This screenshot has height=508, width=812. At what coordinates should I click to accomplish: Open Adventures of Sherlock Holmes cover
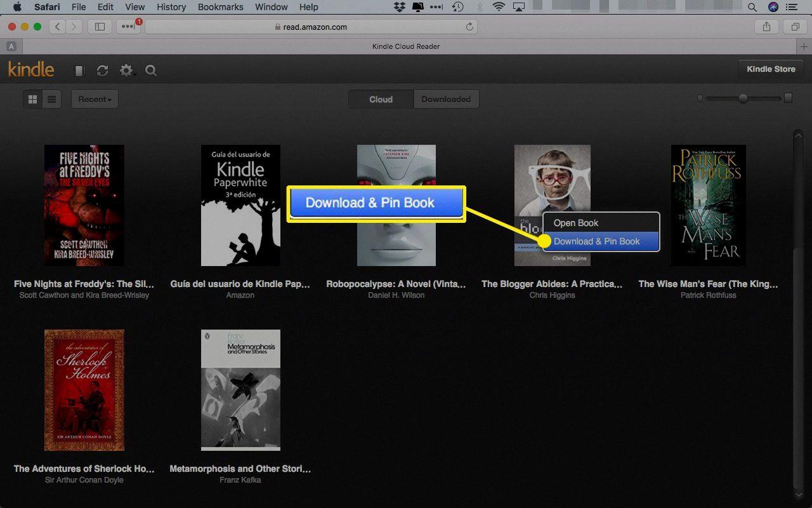click(84, 390)
